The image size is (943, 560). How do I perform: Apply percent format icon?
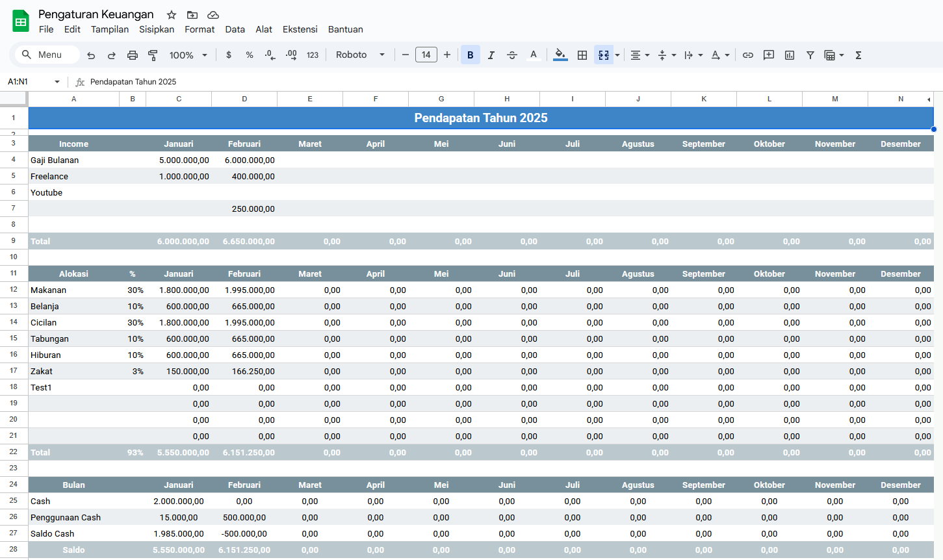coord(250,55)
